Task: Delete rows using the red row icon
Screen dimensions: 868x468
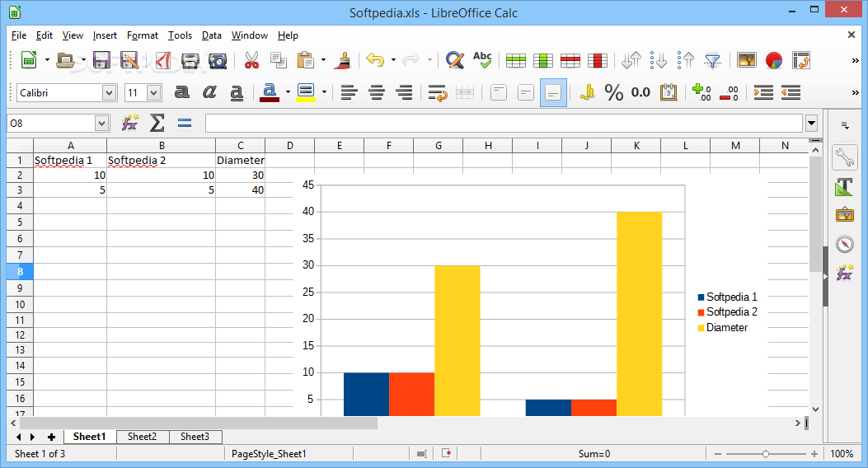Action: (x=570, y=60)
